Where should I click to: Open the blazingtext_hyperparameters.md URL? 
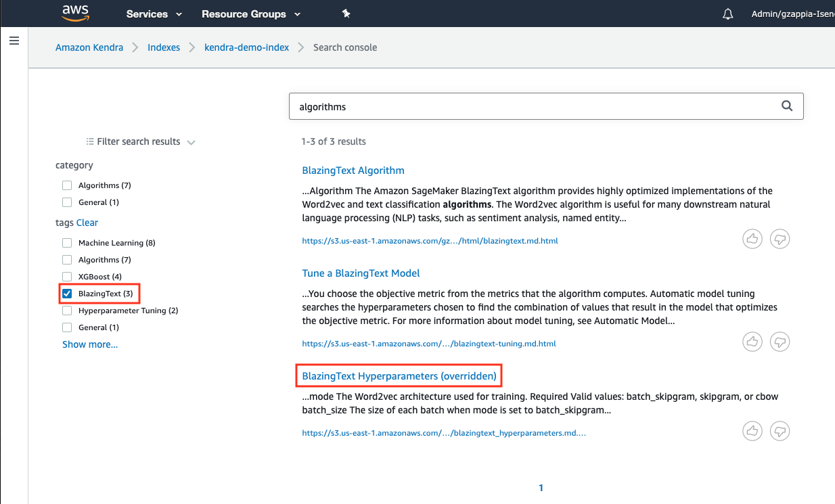pos(444,433)
